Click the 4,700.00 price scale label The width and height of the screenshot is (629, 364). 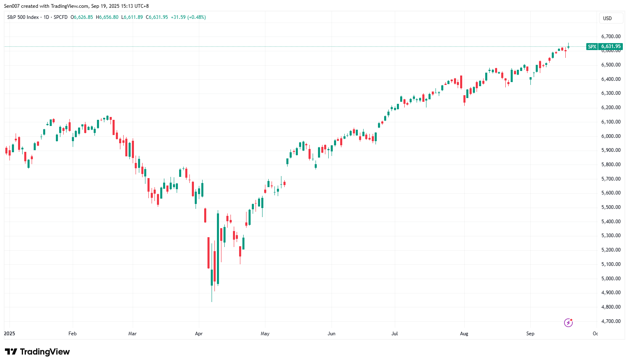[611, 321]
